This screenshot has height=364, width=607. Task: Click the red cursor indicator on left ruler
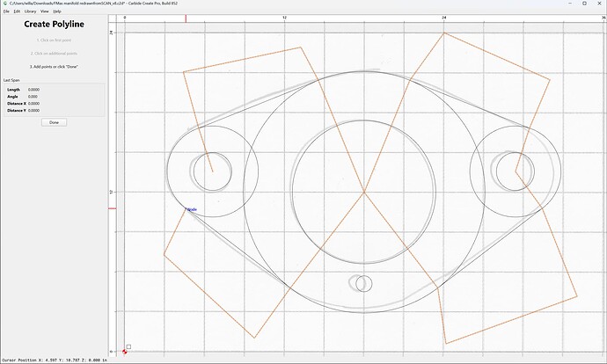[113, 208]
